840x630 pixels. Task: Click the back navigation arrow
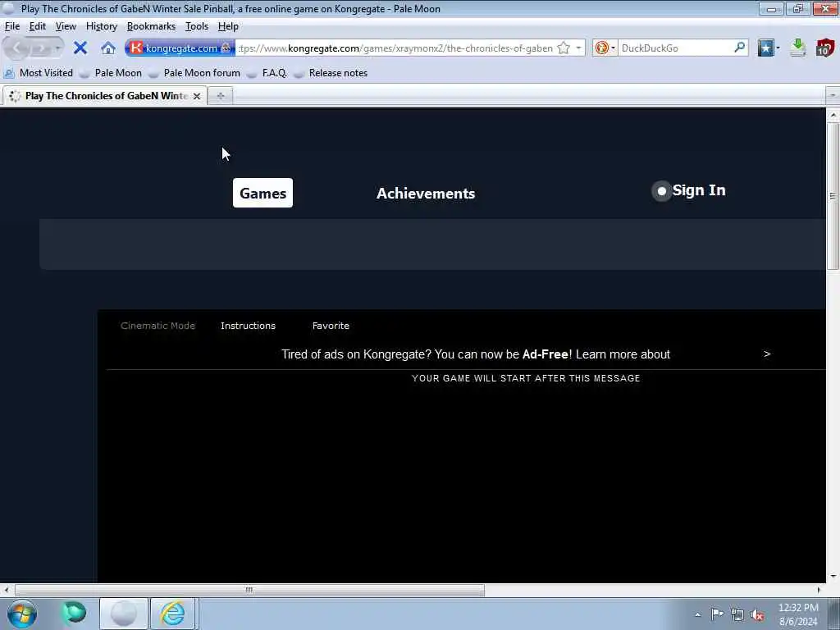(x=17, y=48)
